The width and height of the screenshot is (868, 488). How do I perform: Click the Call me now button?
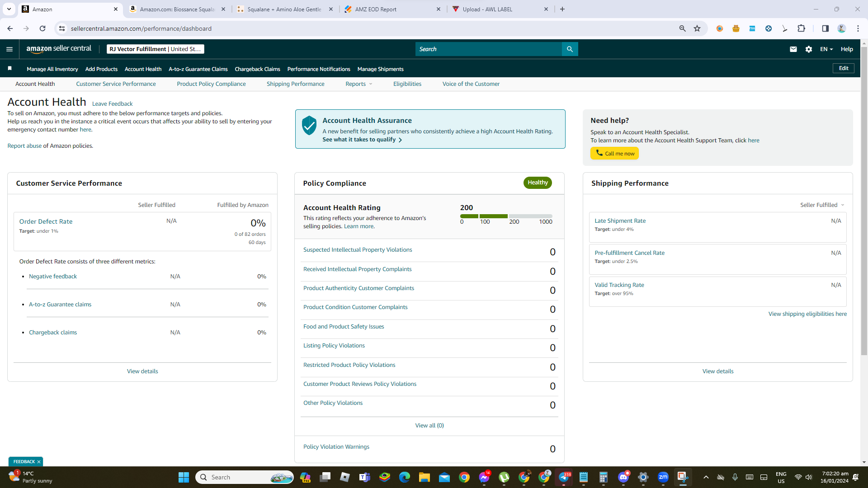[614, 154]
